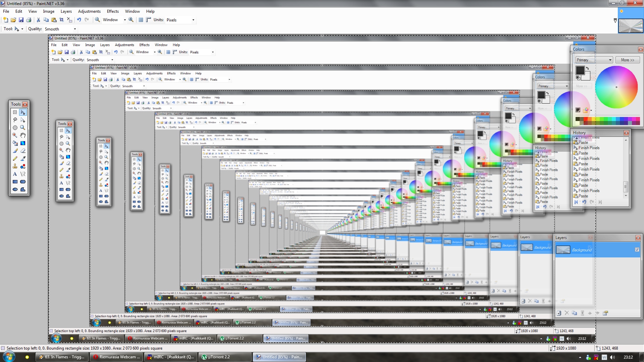The height and width of the screenshot is (362, 644).
Task: Open the Units Pixels dropdown in the top toolbar
Action: coord(193,20)
